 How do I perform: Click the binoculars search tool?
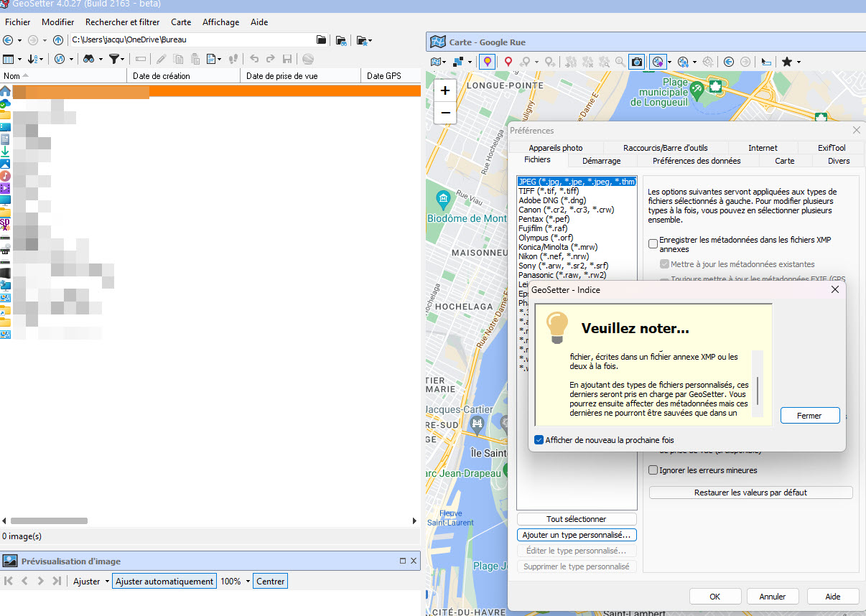pos(88,59)
